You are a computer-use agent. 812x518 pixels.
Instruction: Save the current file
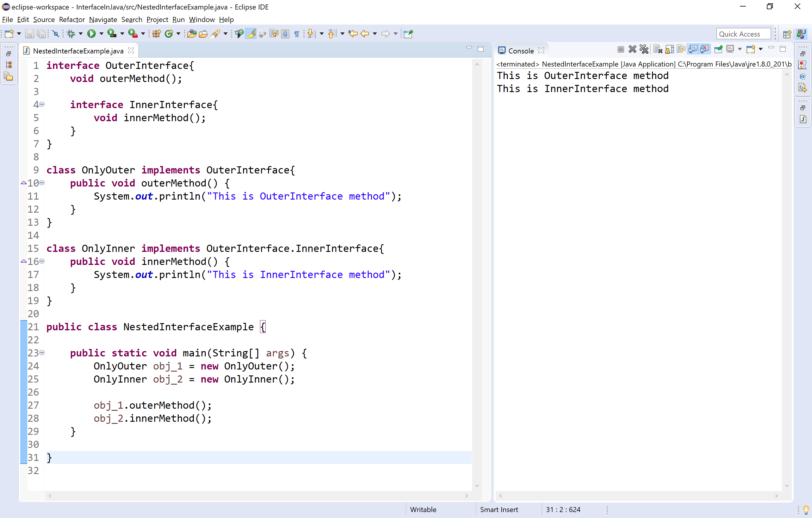[30, 34]
